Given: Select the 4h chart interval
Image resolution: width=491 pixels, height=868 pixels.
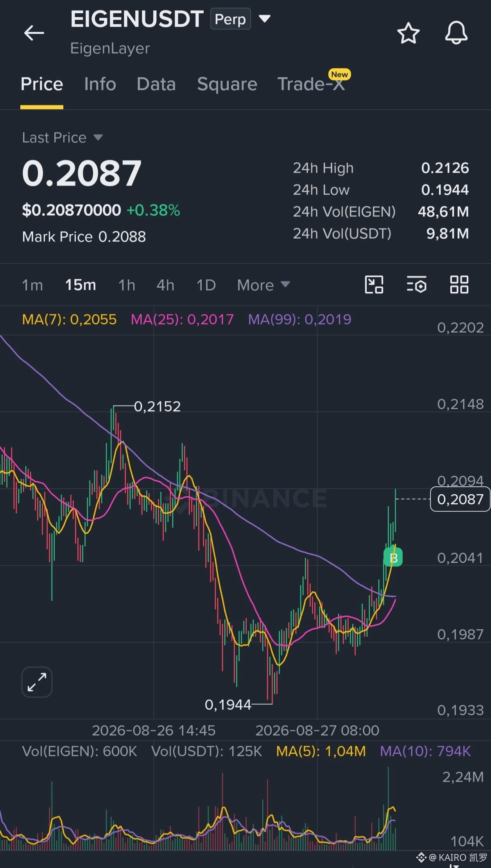Looking at the screenshot, I should pos(165,285).
